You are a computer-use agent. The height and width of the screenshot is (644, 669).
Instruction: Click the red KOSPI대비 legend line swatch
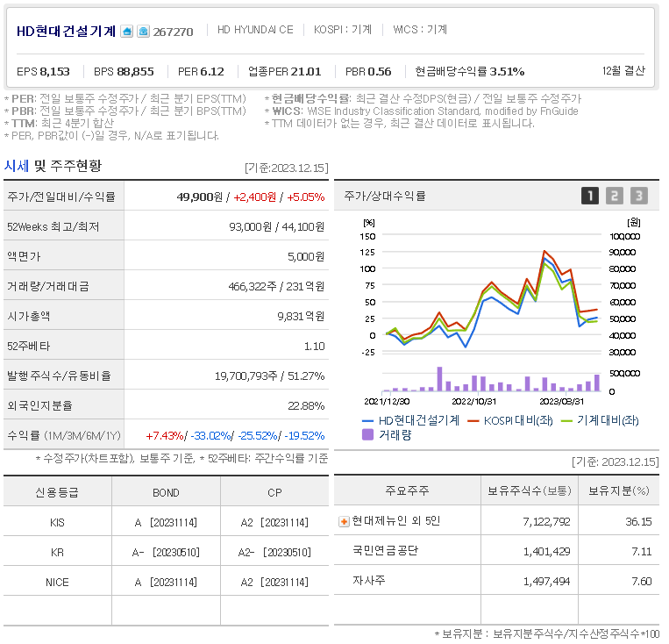point(473,421)
